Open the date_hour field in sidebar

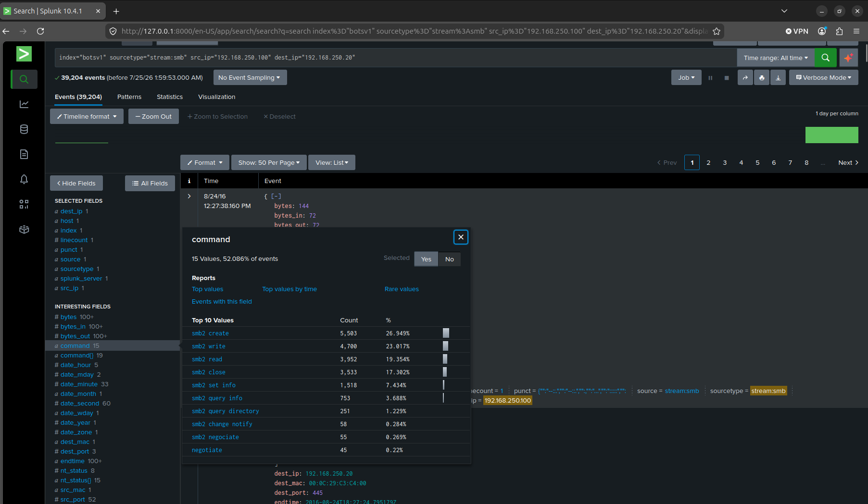[75, 365]
